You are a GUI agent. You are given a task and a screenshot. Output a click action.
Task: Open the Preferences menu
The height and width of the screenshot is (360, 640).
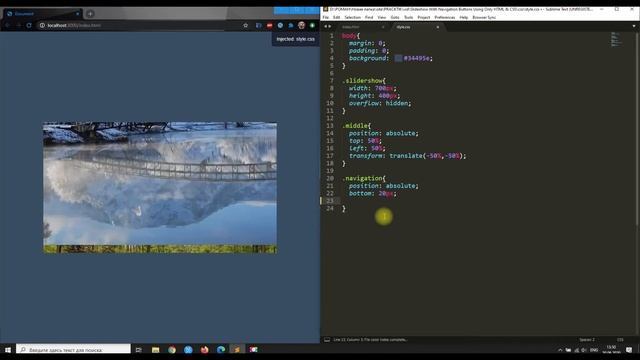(x=444, y=18)
